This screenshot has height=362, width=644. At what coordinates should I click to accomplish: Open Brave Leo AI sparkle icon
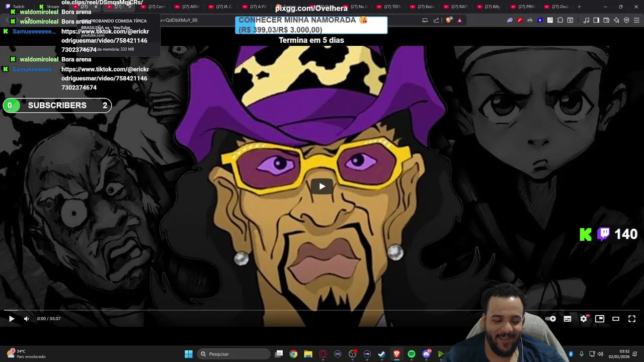pyautogui.click(x=616, y=20)
